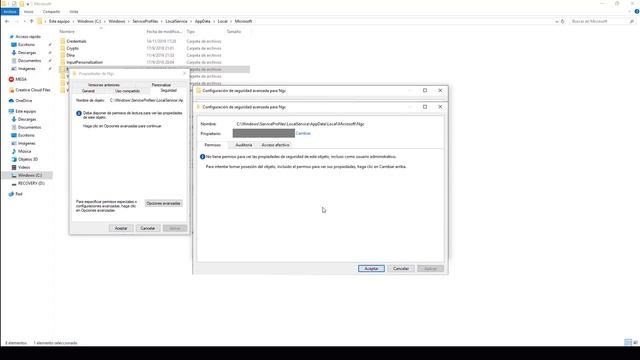Open Escritorio under Este equipo
The height and width of the screenshot is (360, 640).
point(26,135)
